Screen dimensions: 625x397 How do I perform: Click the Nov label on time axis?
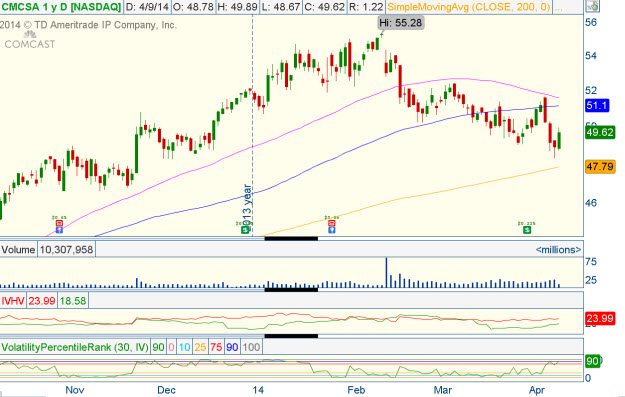pos(75,390)
